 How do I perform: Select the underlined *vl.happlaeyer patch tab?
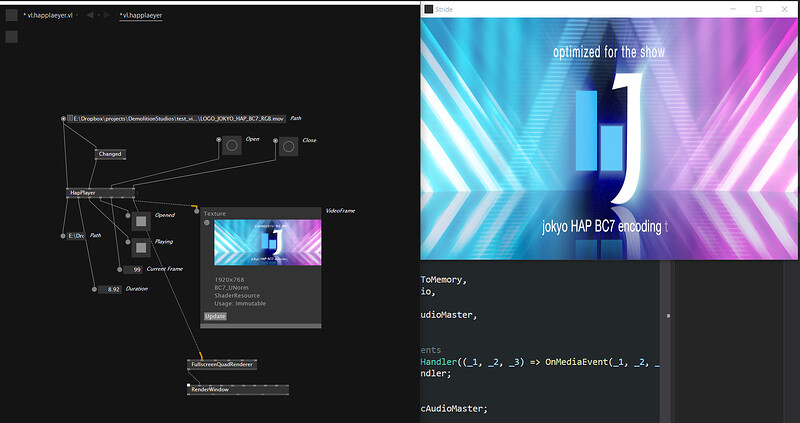click(141, 15)
